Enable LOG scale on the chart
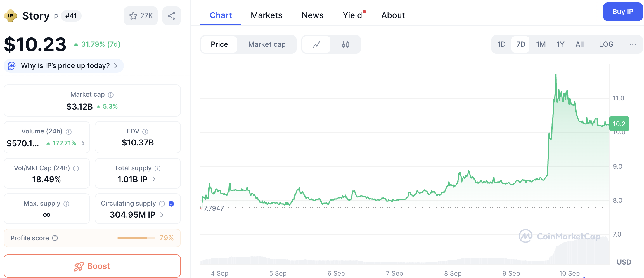Screen dimensions: 644x278 [606, 44]
